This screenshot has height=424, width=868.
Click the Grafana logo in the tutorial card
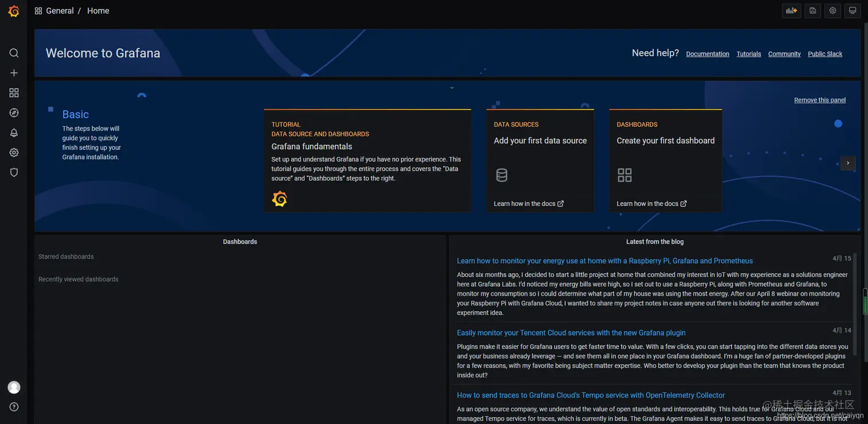(x=280, y=199)
